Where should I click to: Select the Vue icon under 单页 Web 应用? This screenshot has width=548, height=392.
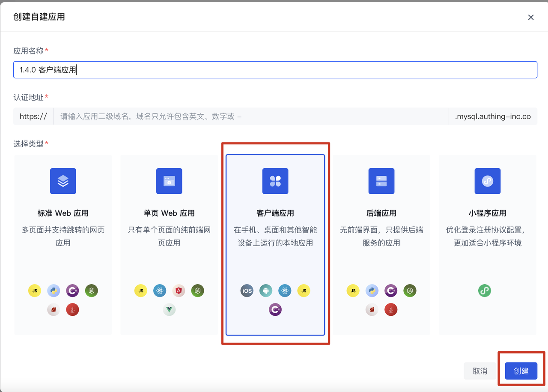coord(169,309)
